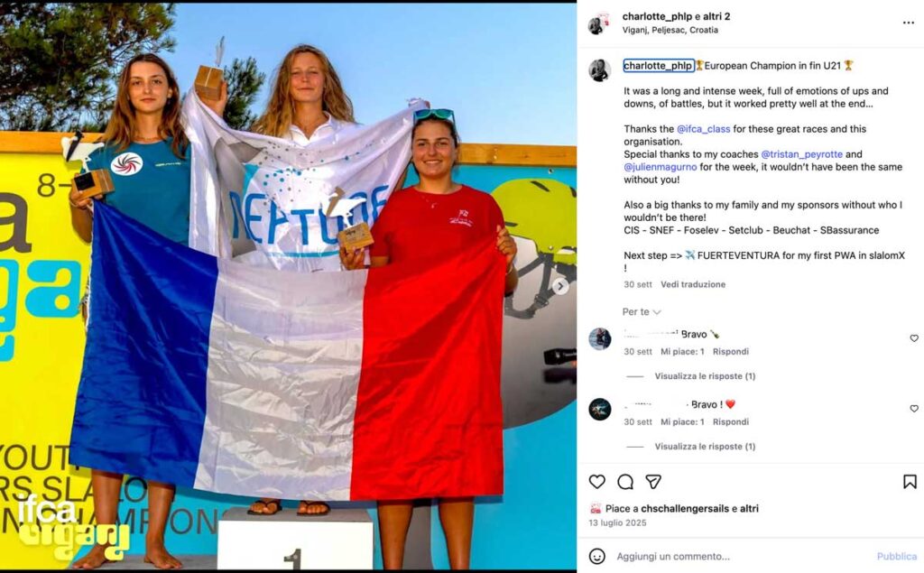This screenshot has width=924, height=573.
Task: Expand the Per te comment filter
Action: point(642,312)
